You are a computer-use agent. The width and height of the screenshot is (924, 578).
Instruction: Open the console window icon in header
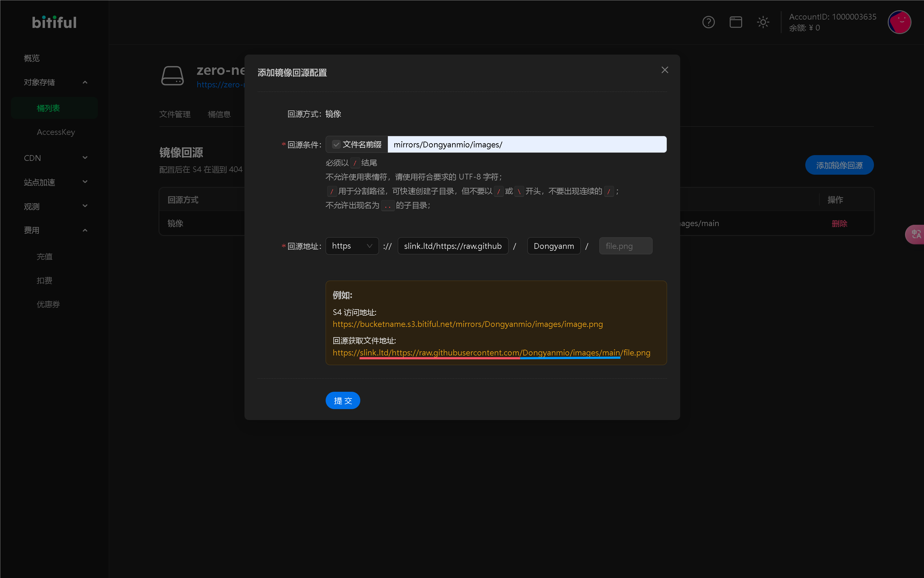(x=736, y=22)
